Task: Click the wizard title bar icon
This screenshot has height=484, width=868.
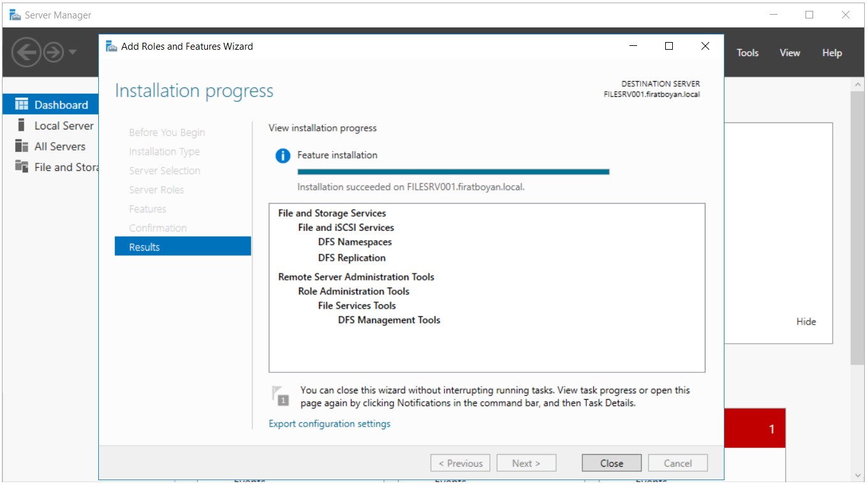Action: coord(112,46)
